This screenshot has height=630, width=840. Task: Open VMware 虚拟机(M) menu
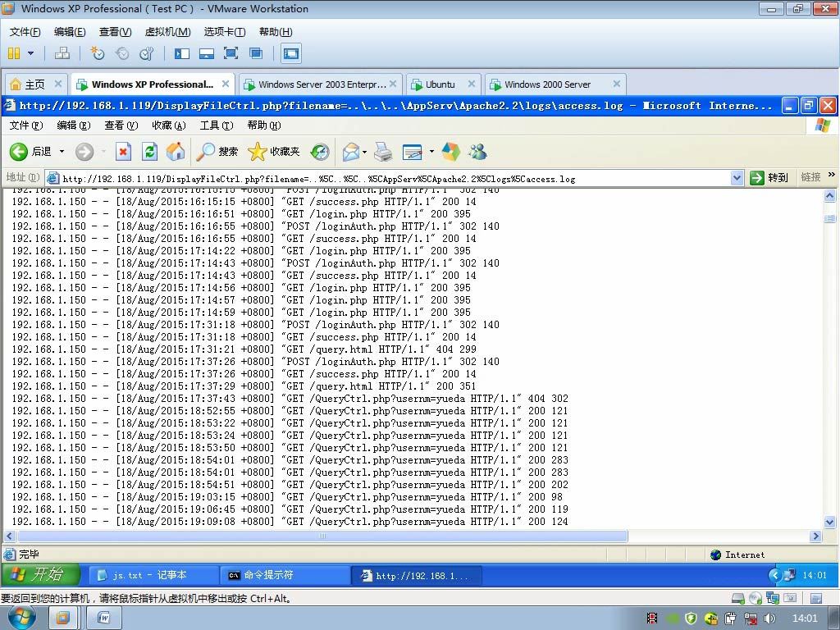tap(167, 32)
